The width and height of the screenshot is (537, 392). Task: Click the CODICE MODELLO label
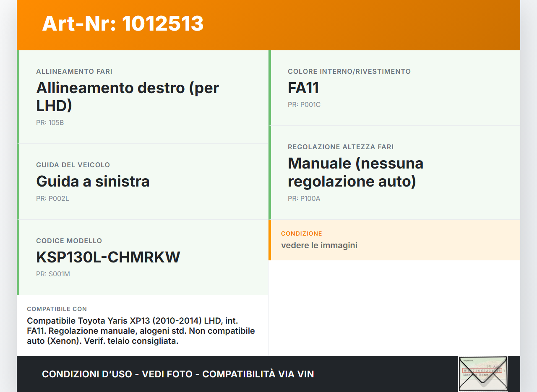click(69, 241)
